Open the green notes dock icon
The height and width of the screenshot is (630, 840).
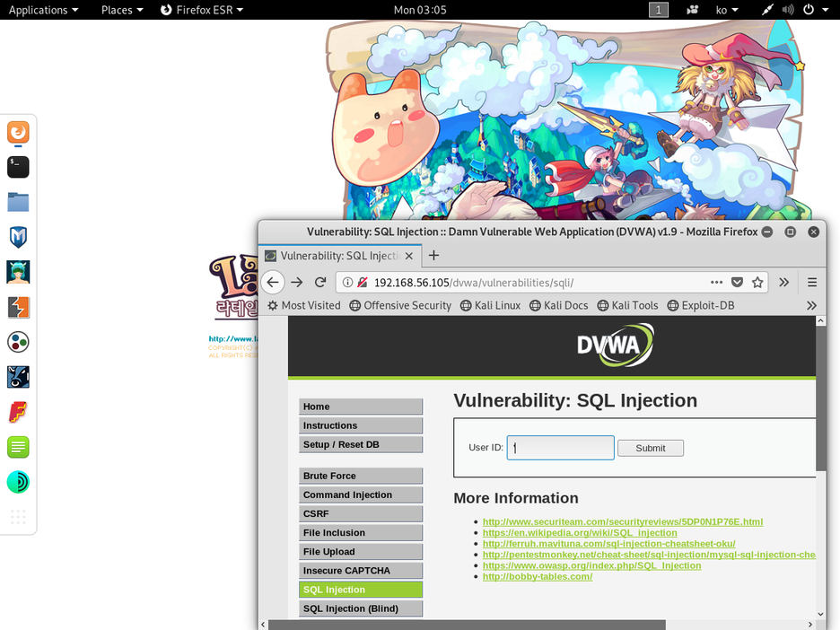coord(18,447)
